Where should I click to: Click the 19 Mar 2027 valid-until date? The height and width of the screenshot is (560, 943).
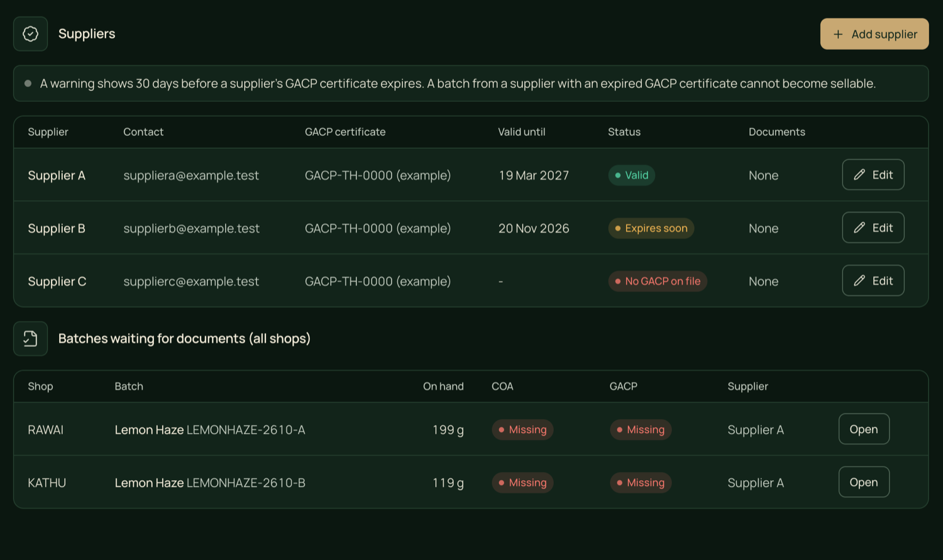click(534, 175)
